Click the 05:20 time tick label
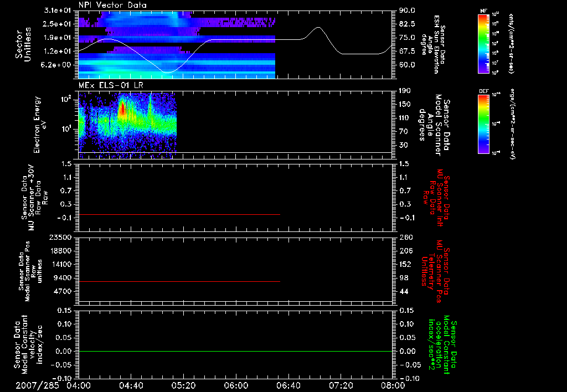Viewport: 567px width, 392px height. coord(183,385)
